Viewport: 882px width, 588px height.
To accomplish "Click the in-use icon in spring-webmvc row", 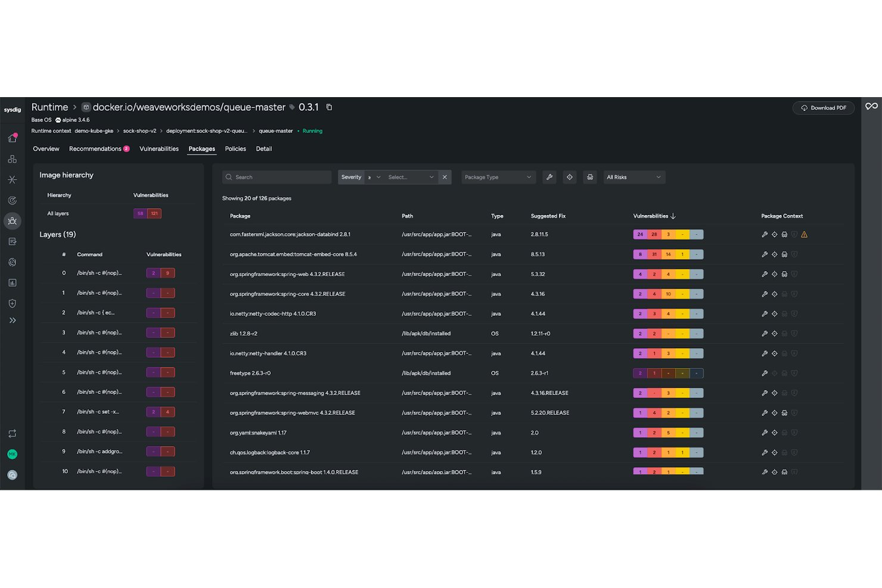I will tap(784, 413).
